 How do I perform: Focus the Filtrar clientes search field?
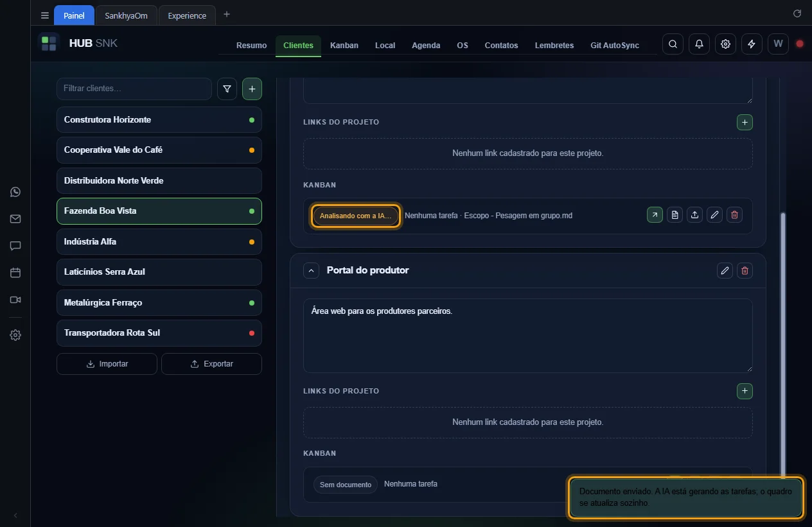point(134,89)
